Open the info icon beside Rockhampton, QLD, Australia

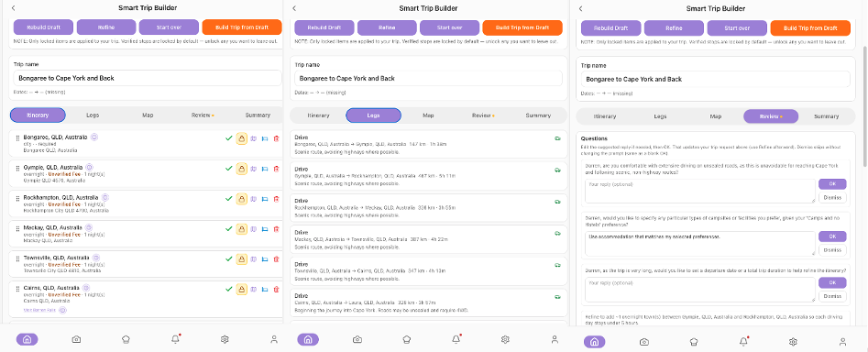tap(105, 197)
